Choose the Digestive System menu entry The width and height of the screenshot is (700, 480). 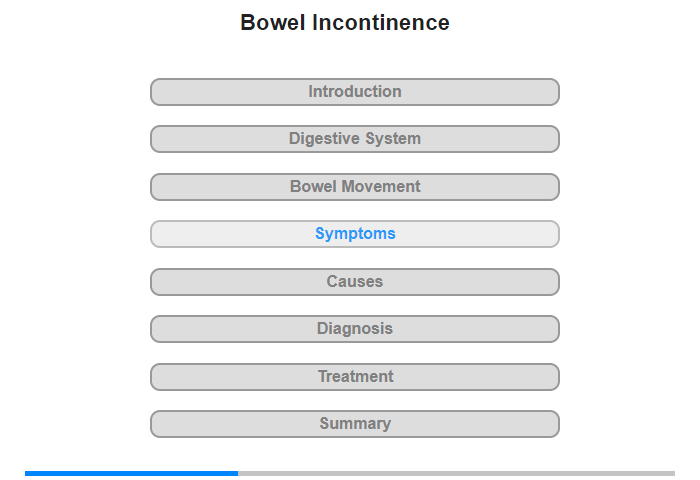[x=354, y=139]
